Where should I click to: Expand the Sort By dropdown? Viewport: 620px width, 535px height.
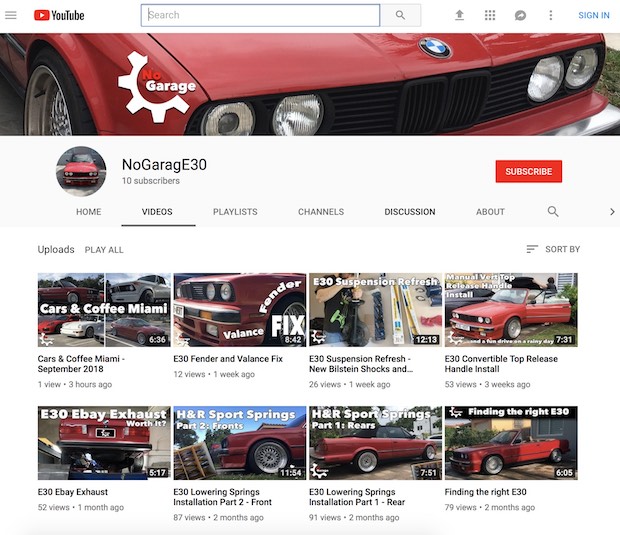[x=552, y=249]
